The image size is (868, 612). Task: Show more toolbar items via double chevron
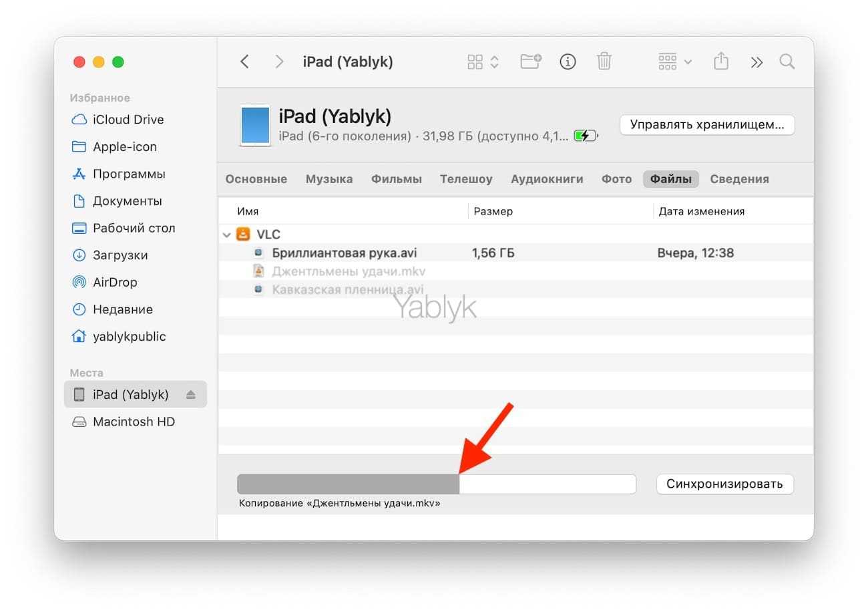pyautogui.click(x=756, y=62)
